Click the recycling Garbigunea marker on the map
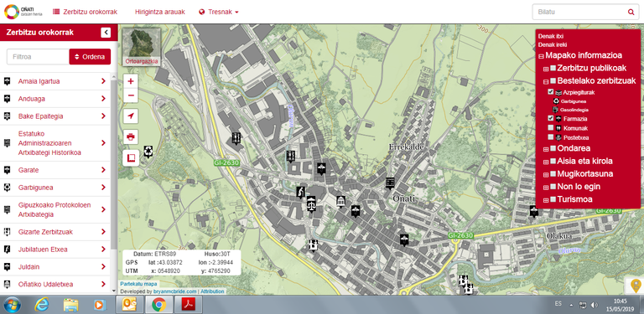This screenshot has height=314, width=644. click(148, 152)
